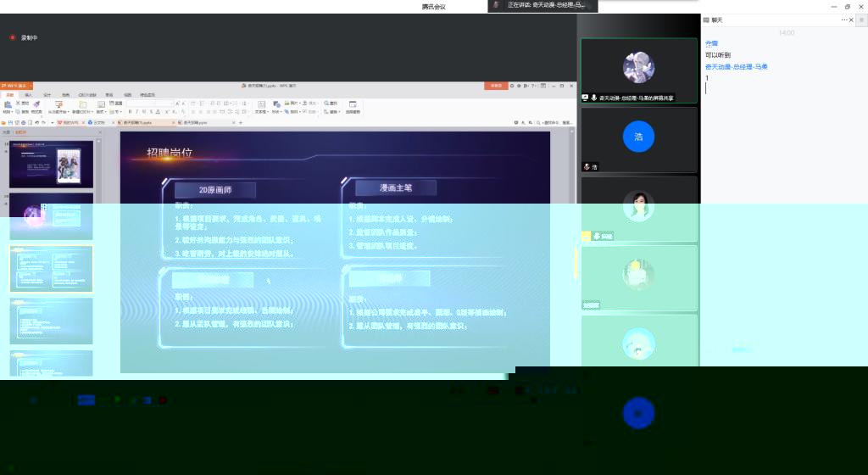Image resolution: width=868 pixels, height=475 pixels.
Task: Toggle Underline formatting in WPS ribbon
Action: [x=143, y=112]
